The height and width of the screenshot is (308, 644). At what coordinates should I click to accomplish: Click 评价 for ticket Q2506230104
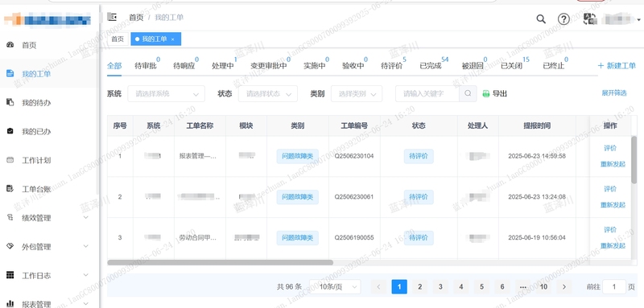point(610,148)
